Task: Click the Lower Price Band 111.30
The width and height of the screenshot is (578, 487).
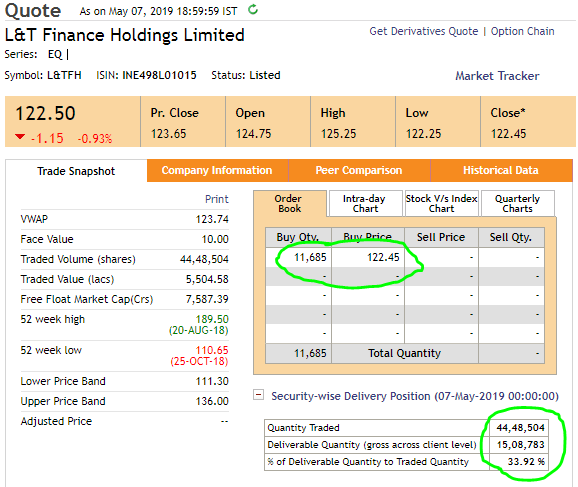Action: click(212, 381)
